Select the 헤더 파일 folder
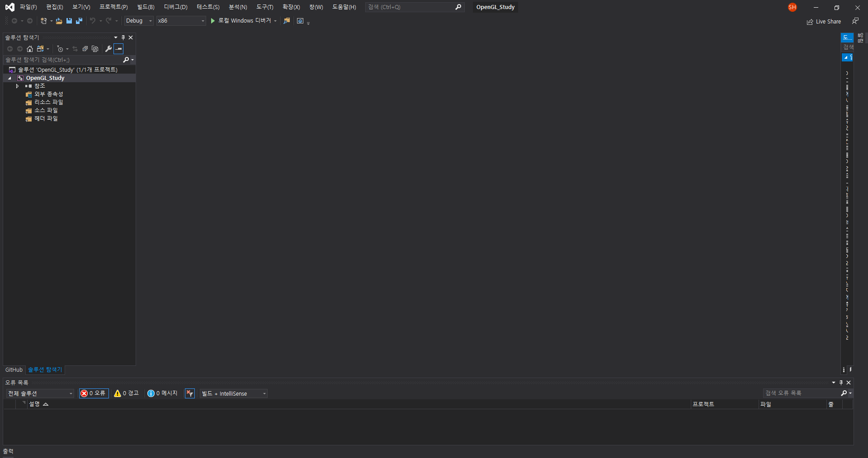The height and width of the screenshot is (458, 868). 46,118
